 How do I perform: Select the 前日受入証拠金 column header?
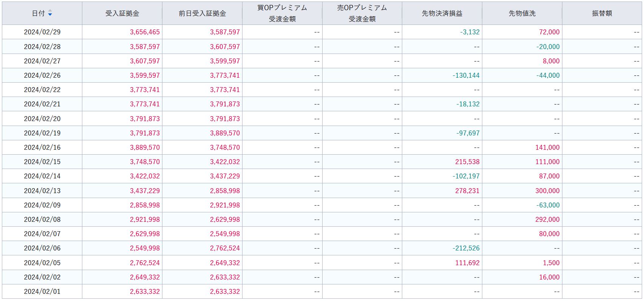tap(202, 14)
